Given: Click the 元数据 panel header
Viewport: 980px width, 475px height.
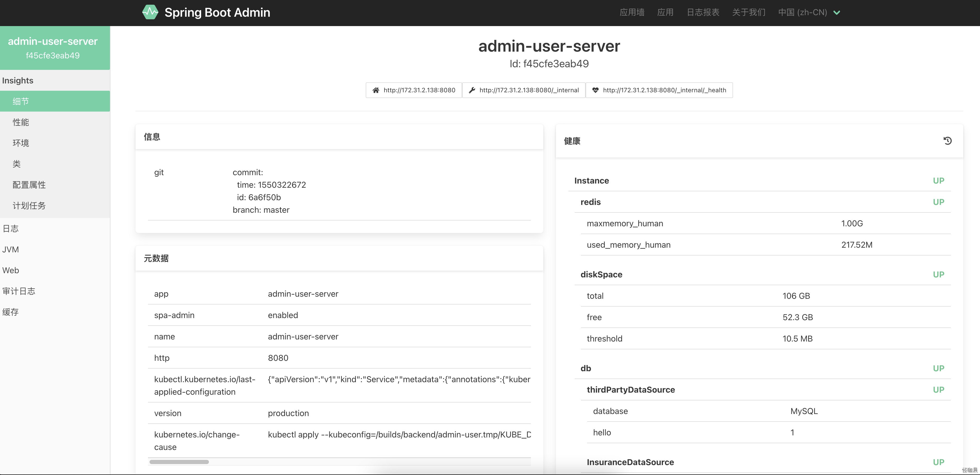Looking at the screenshot, I should (339, 258).
